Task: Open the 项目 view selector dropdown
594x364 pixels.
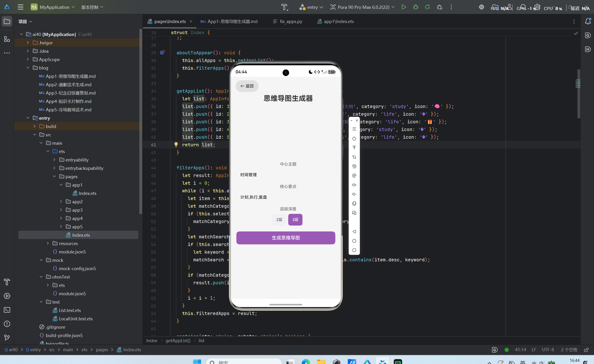Action: [25, 21]
